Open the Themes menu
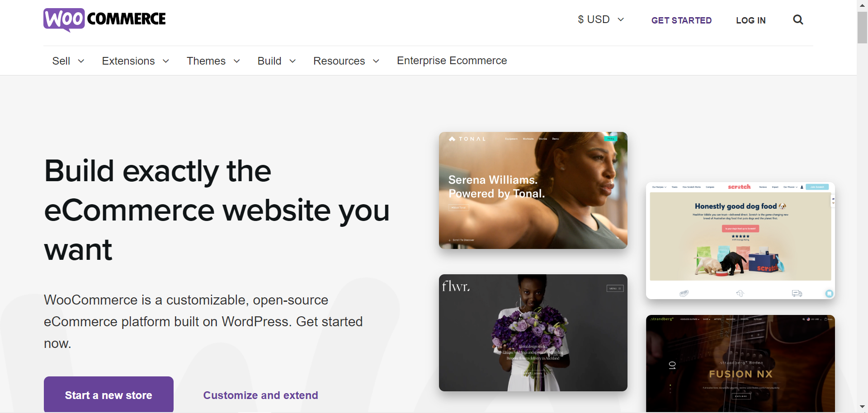The height and width of the screenshot is (413, 868). (x=213, y=61)
